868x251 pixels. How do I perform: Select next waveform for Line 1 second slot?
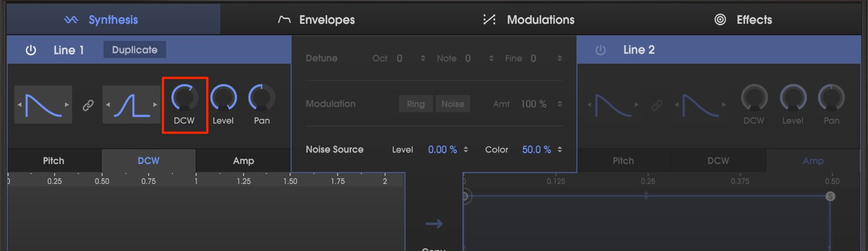tap(155, 105)
